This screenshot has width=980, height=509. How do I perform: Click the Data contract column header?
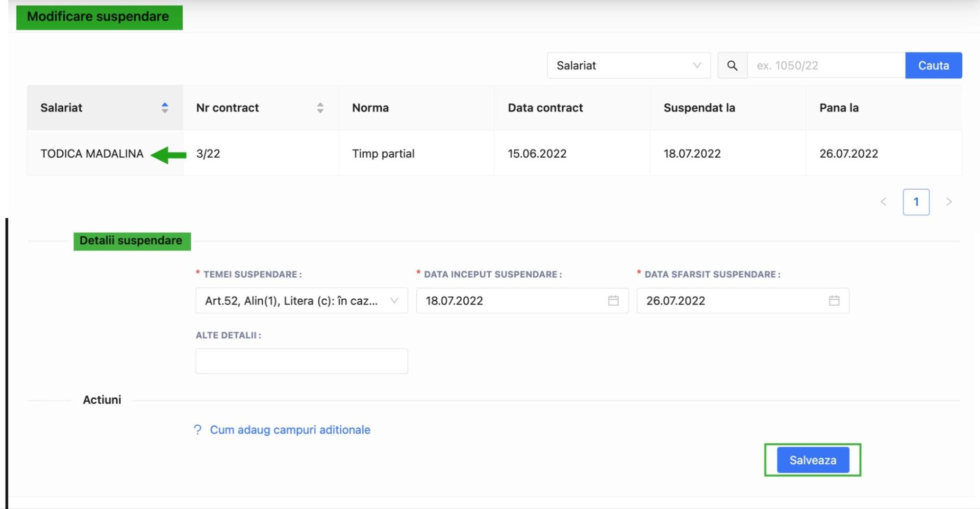pos(572,108)
